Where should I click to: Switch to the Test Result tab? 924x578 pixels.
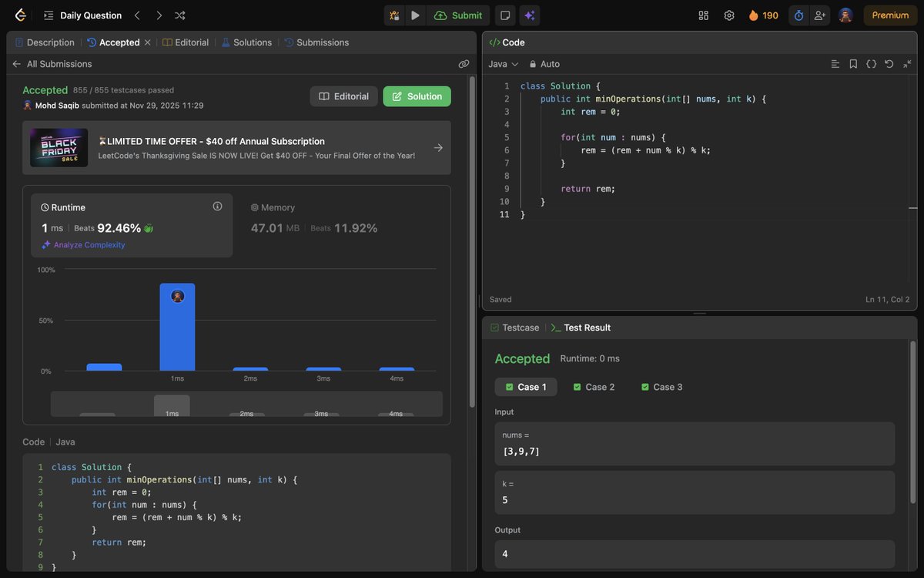point(581,328)
